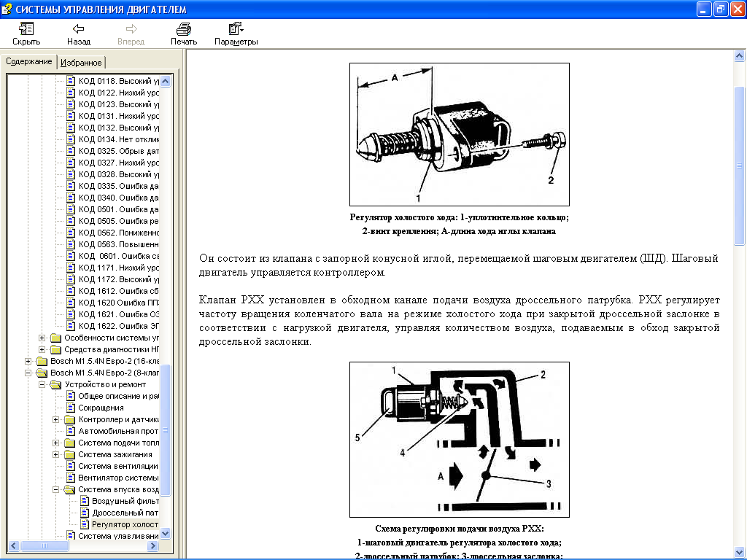Click tree horizontal scroll-left arrow
Screen dimensions: 747x560
point(13,545)
